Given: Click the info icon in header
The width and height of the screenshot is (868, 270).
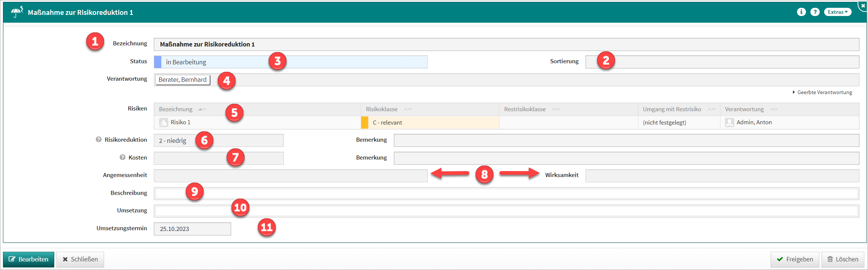Looking at the screenshot, I should tap(801, 12).
